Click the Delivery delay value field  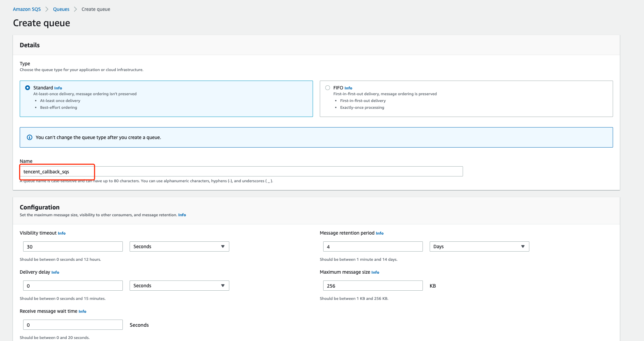pos(73,286)
